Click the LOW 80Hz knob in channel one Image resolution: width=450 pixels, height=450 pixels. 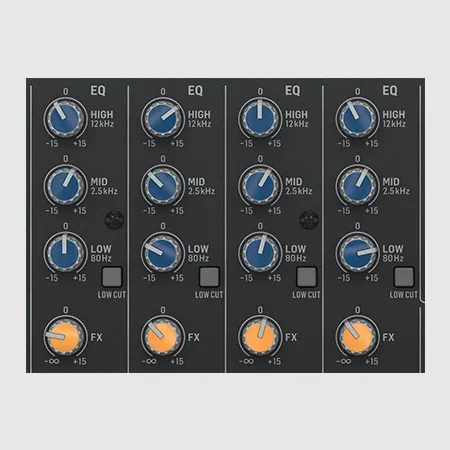pyautogui.click(x=65, y=253)
